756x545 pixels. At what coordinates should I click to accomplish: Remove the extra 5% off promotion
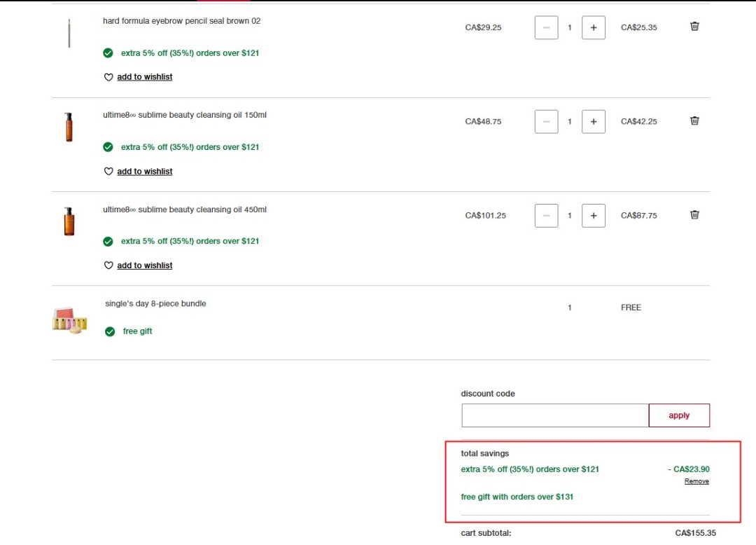point(696,482)
